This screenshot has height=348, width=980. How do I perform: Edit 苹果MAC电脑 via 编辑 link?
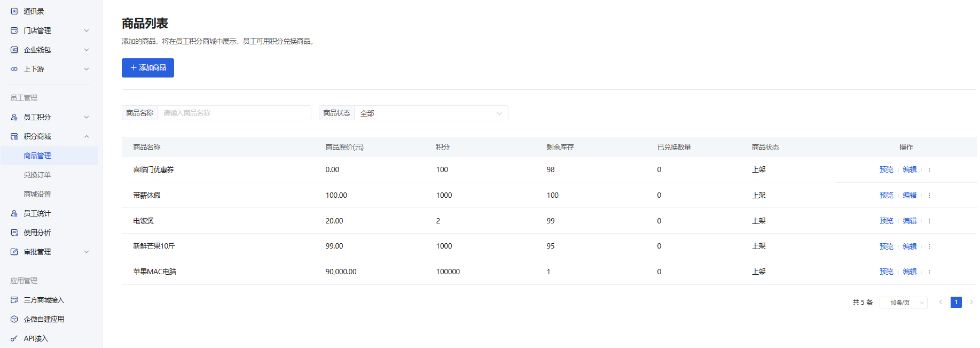910,272
